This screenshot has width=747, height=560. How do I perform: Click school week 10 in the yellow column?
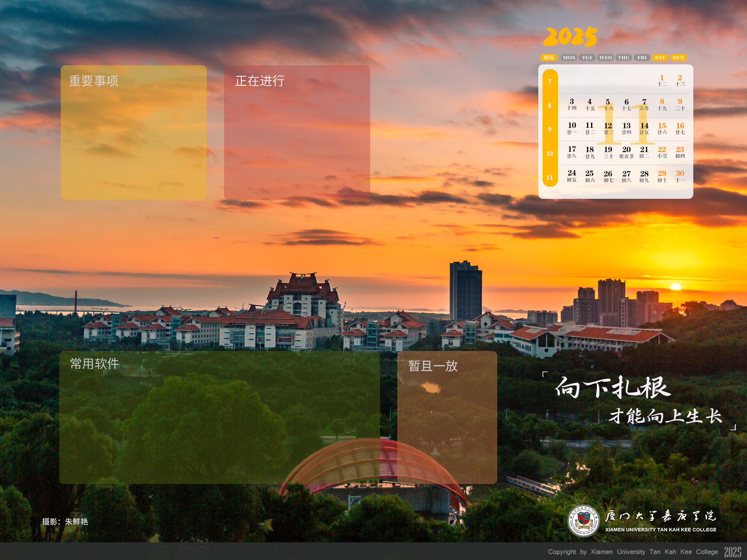click(550, 154)
